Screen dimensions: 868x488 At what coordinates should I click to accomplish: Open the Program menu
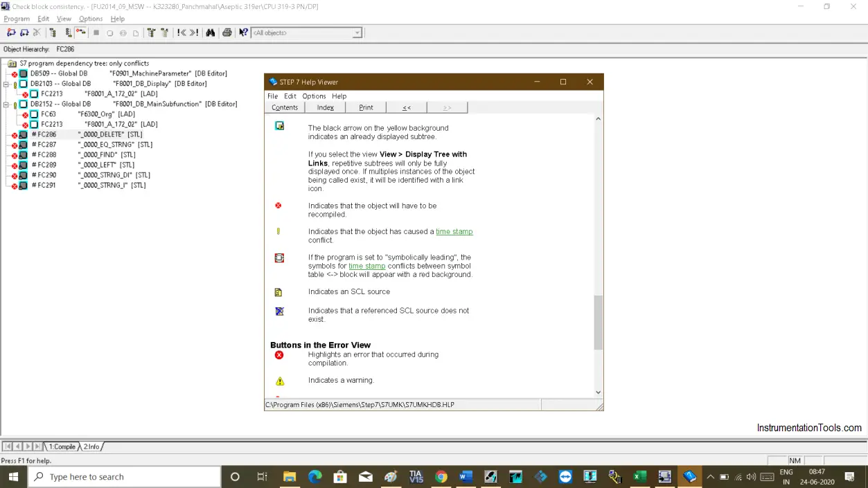click(17, 19)
